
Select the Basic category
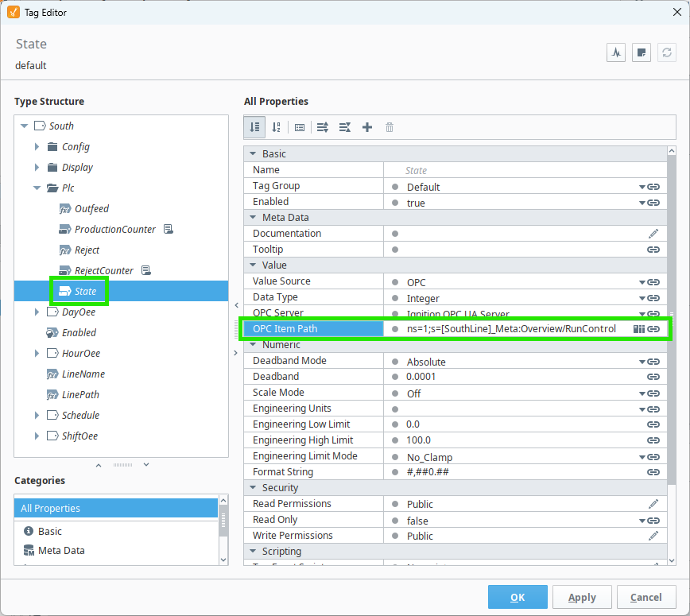tap(50, 531)
